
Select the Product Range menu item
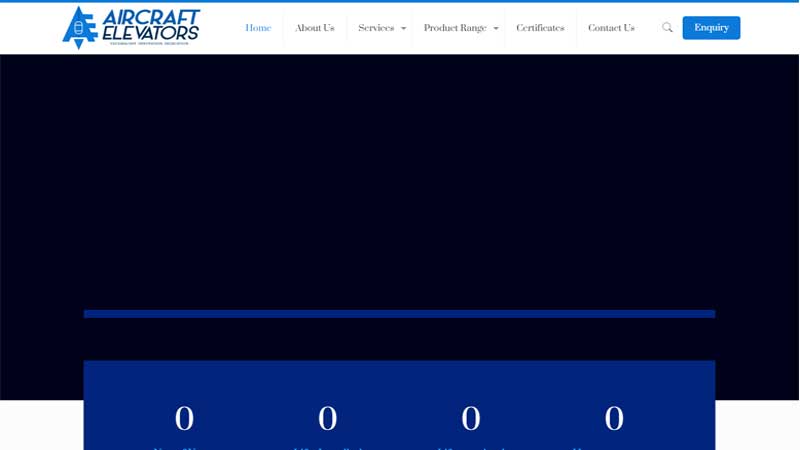click(454, 28)
